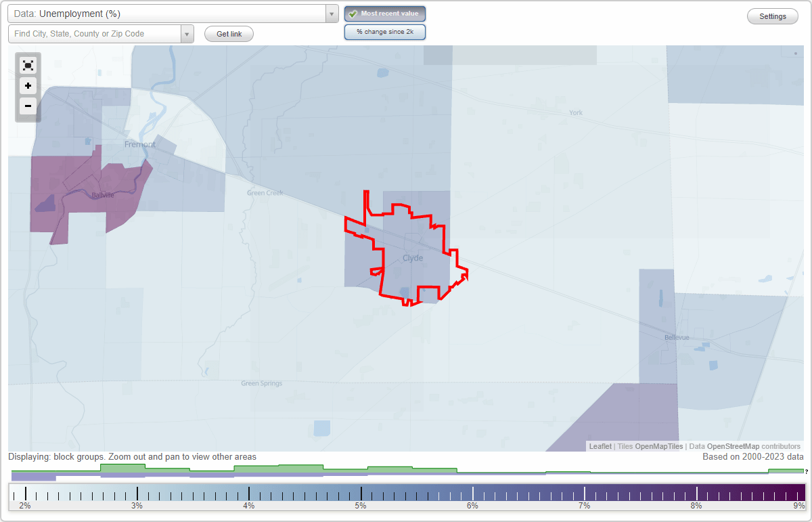Screen dimensions: 812x522
Task: Click the Bellevue label on the map
Action: pos(677,337)
